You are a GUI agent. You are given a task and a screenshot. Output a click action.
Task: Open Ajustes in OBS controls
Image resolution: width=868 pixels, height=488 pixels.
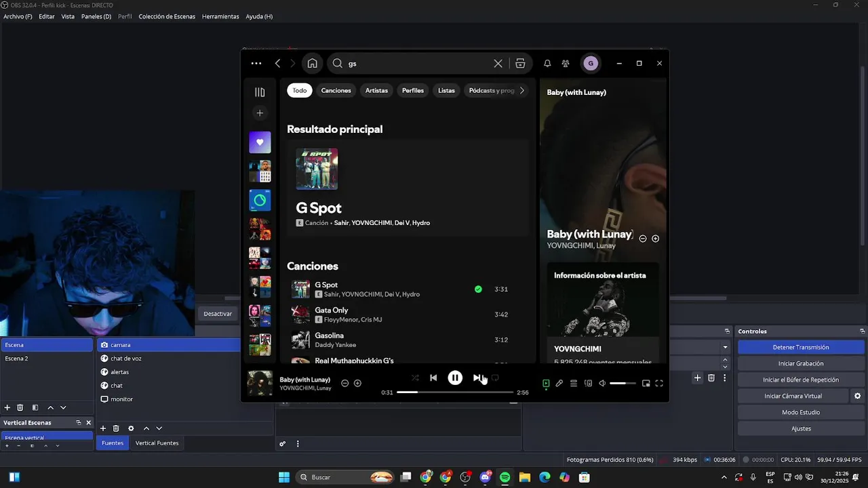(x=801, y=428)
